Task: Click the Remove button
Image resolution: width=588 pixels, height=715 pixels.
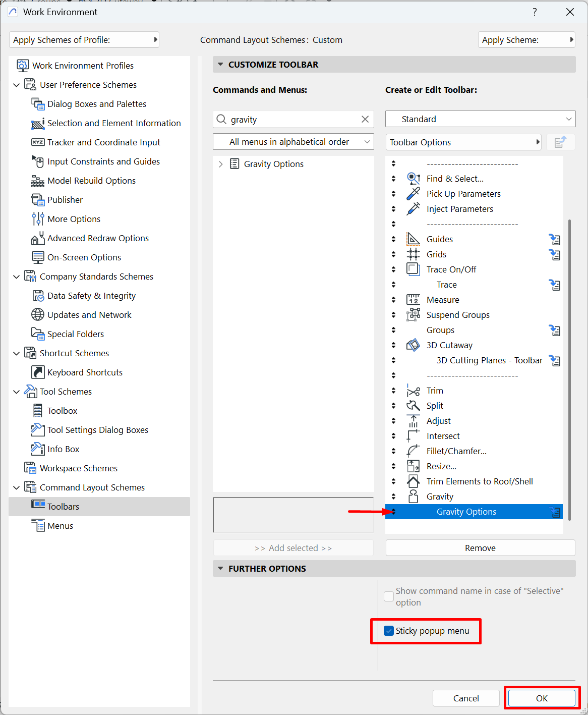Action: click(480, 548)
